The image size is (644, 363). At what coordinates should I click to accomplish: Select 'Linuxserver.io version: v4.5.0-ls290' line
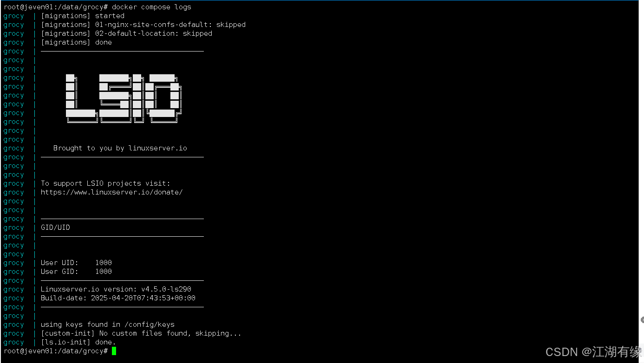116,289
